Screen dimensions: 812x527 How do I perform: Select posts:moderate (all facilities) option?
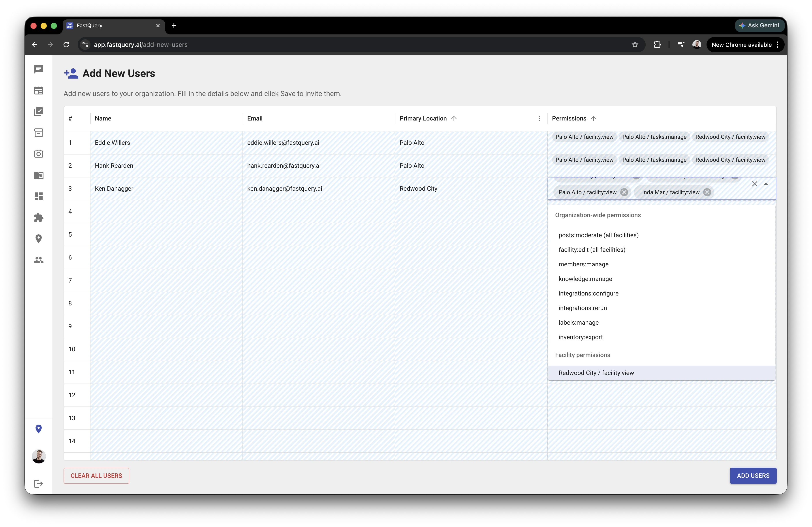(x=661, y=235)
